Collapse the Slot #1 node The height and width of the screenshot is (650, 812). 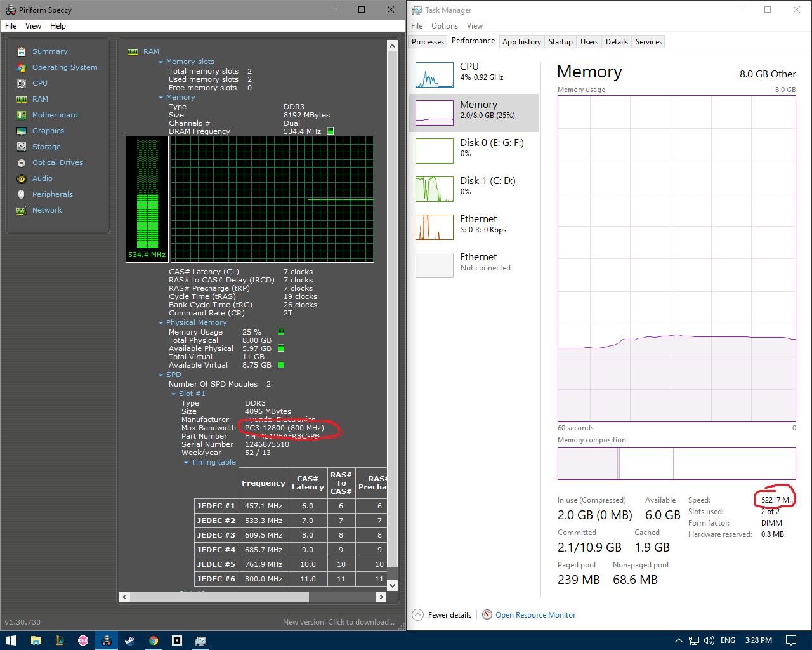(174, 394)
